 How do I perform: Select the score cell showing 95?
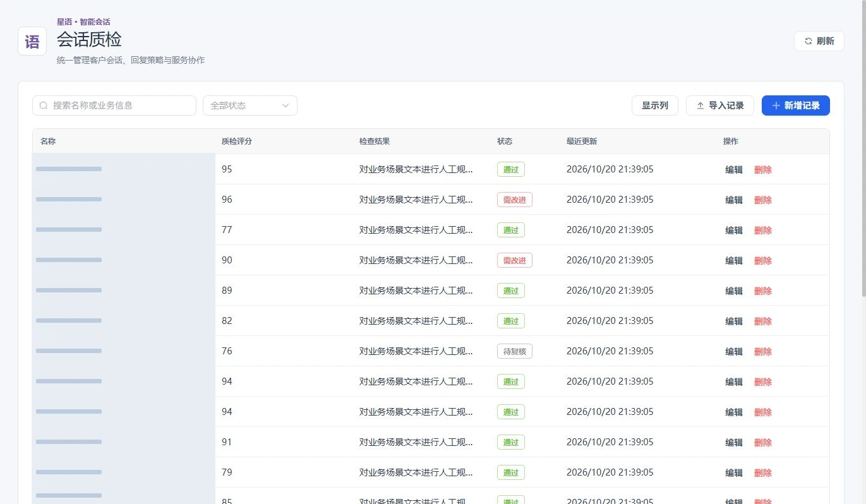[x=227, y=169]
